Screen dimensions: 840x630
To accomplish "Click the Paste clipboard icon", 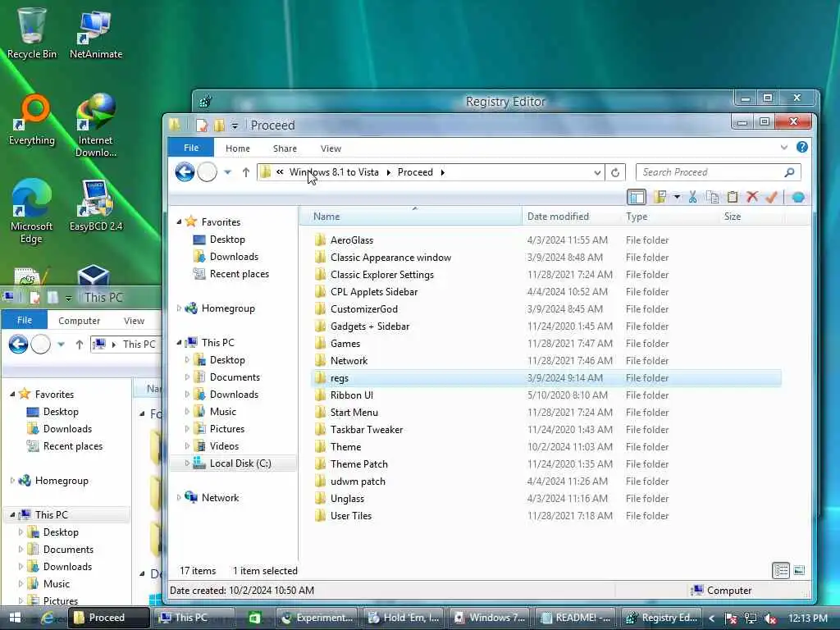I will pyautogui.click(x=733, y=197).
